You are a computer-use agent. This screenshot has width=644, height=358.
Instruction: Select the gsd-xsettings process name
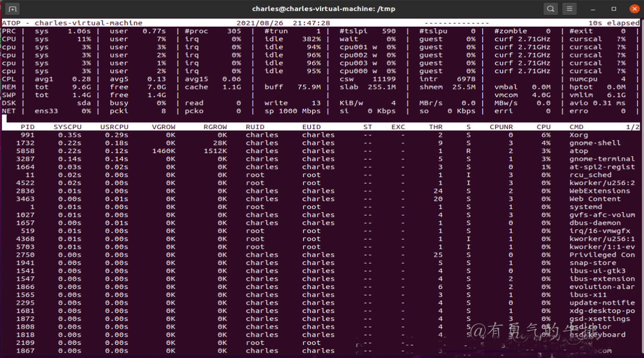pos(600,319)
